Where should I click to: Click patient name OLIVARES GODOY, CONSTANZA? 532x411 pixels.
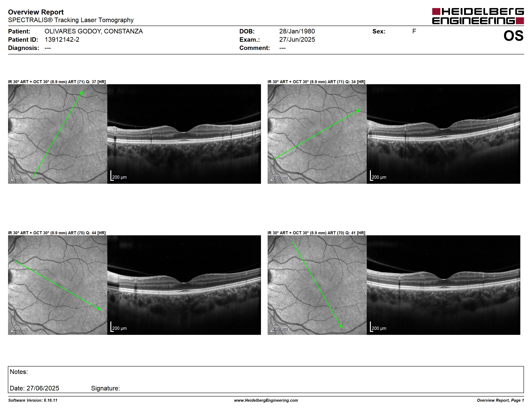tap(94, 31)
